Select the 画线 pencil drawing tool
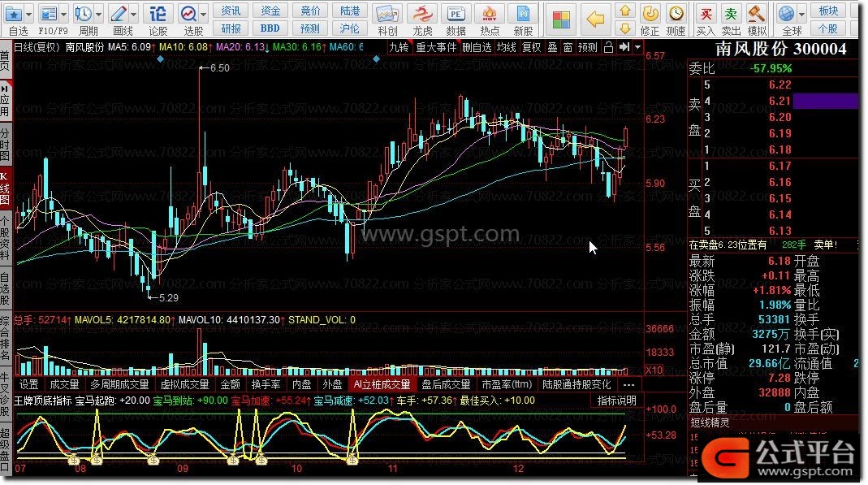This screenshot has height=485, width=868. [119, 13]
